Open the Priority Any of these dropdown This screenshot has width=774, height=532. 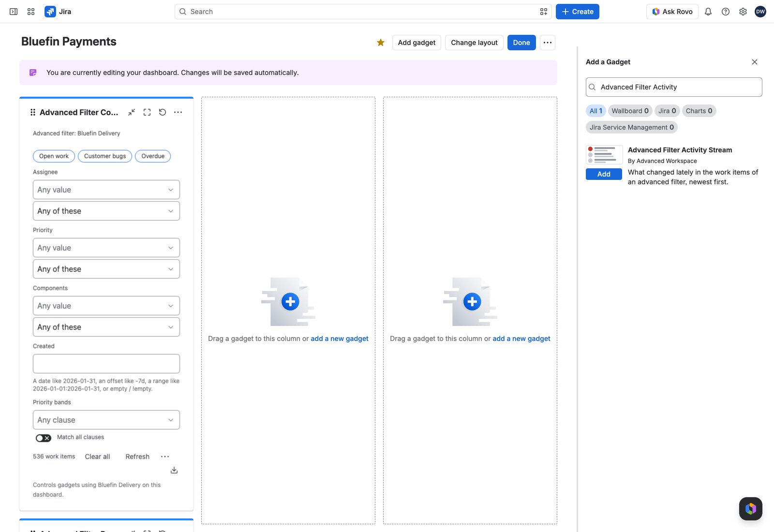click(106, 269)
